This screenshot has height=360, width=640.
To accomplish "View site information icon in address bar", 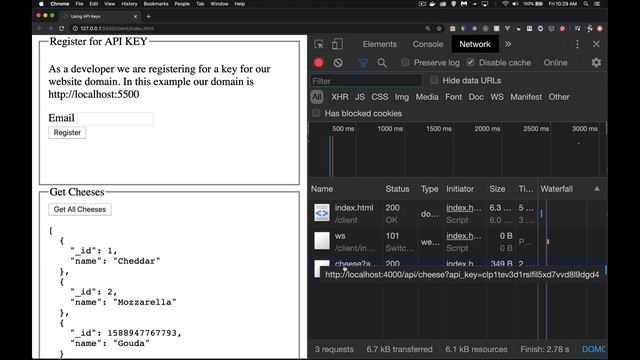I will pyautogui.click(x=75, y=29).
